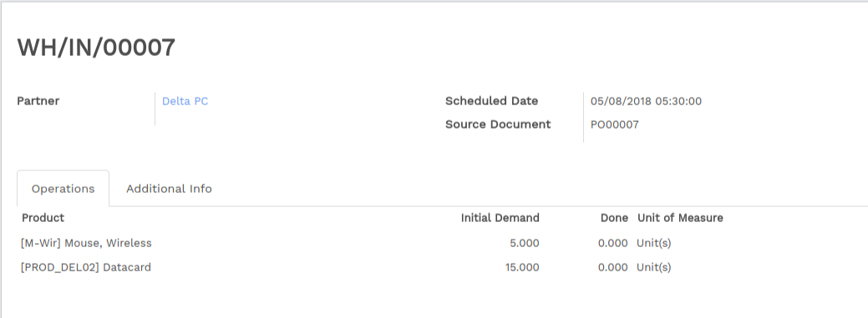
Task: Click Unit(s) in the Datacard row
Action: (654, 267)
